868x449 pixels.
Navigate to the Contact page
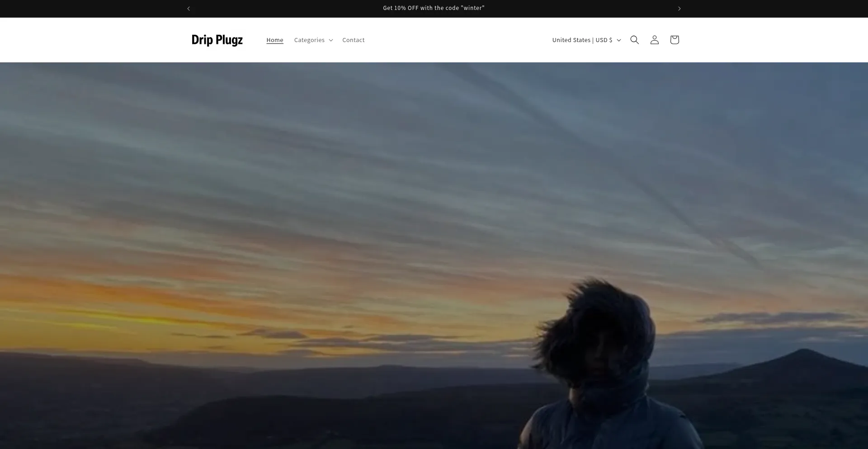click(x=353, y=40)
